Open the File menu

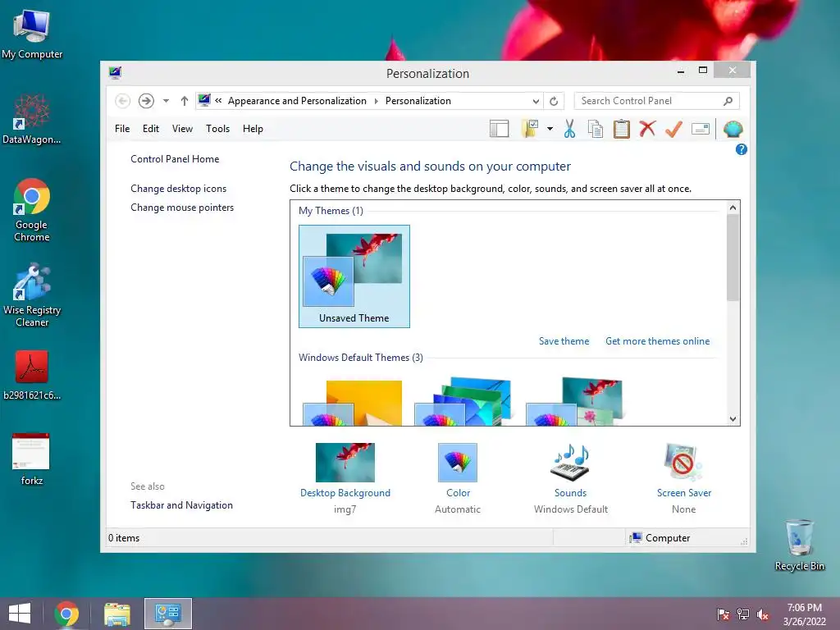(x=122, y=129)
